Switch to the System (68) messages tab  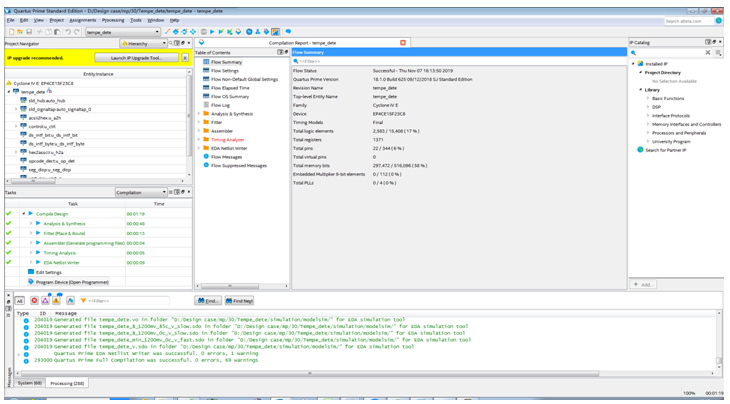click(x=29, y=383)
